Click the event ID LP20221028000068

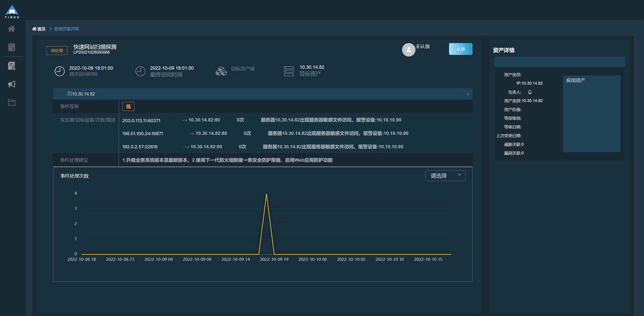pos(91,52)
